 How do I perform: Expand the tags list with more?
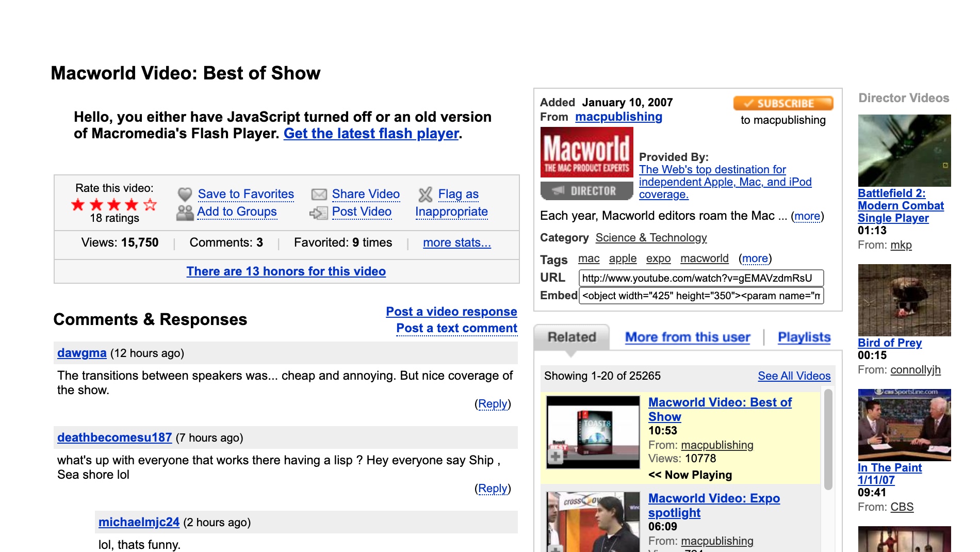[755, 258]
